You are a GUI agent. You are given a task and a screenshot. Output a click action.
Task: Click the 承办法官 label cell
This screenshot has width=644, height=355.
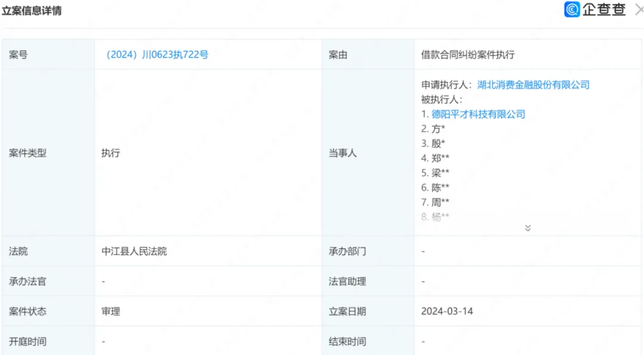(48, 282)
